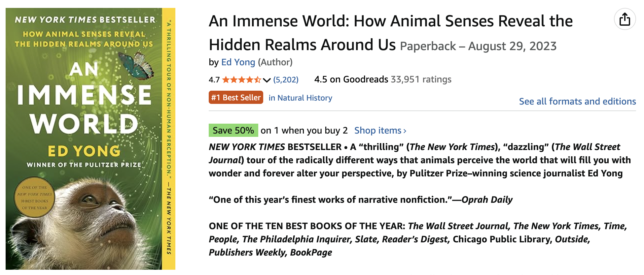The height and width of the screenshot is (275, 644).
Task: Expand the star rating breakdown chevron
Action: pyautogui.click(x=267, y=80)
